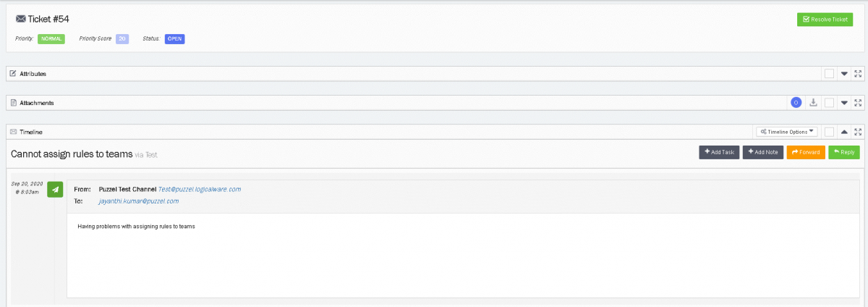Click the Forward button
Screen dimensions: 868x307
[x=805, y=152]
